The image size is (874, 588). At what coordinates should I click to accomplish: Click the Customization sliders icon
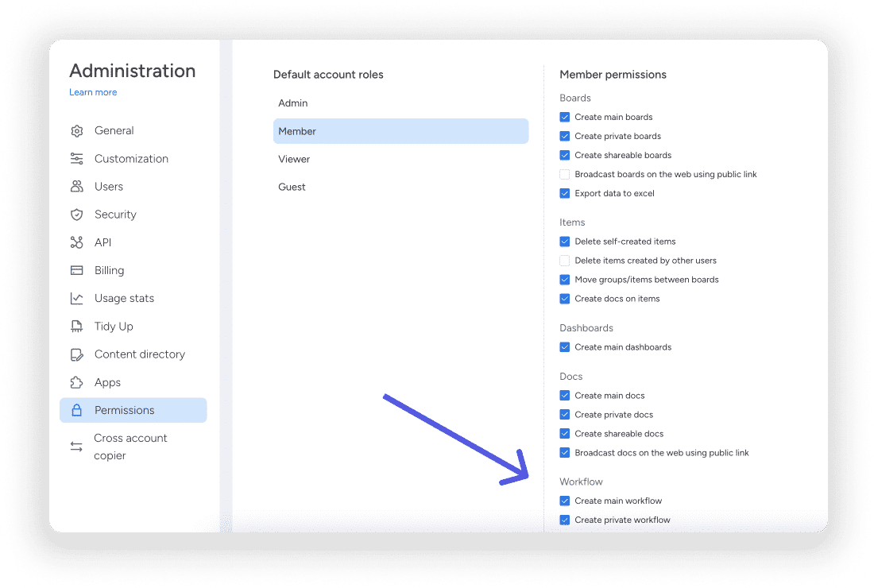tap(77, 159)
